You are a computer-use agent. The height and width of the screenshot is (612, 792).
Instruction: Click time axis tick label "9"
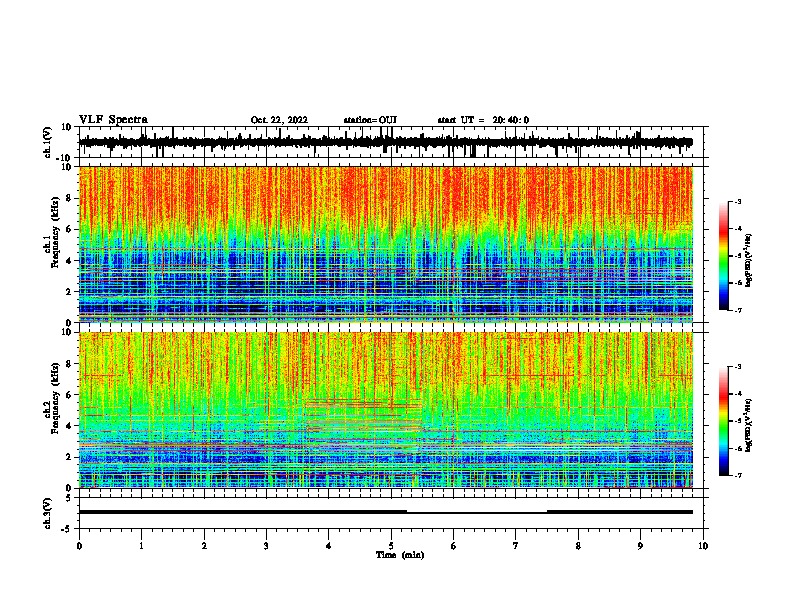point(640,546)
